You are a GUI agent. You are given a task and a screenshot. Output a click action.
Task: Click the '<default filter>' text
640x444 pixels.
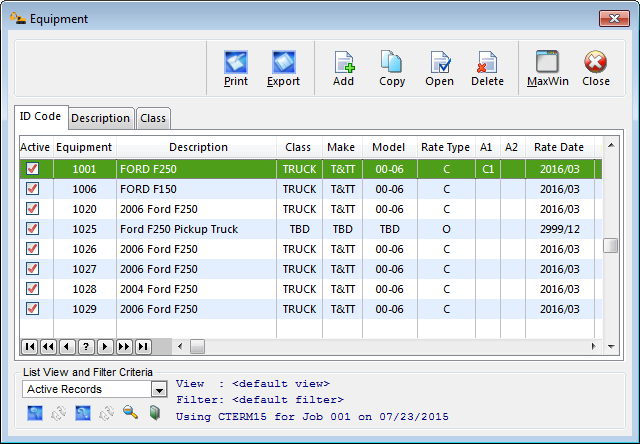[288, 400]
